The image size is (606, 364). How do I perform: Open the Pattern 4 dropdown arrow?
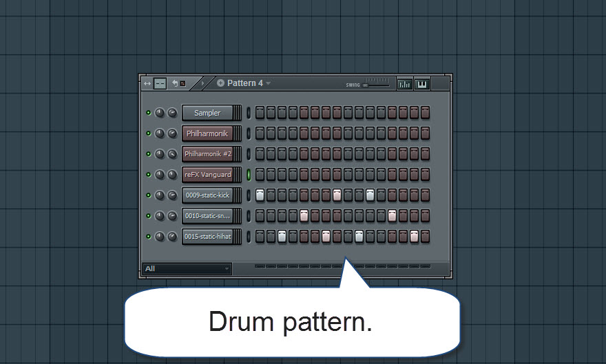[x=268, y=83]
